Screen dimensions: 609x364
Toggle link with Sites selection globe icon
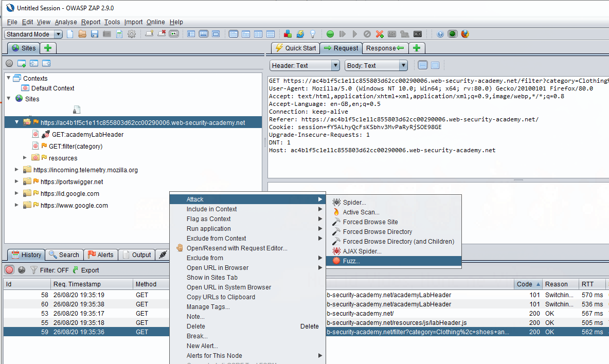[x=22, y=270]
